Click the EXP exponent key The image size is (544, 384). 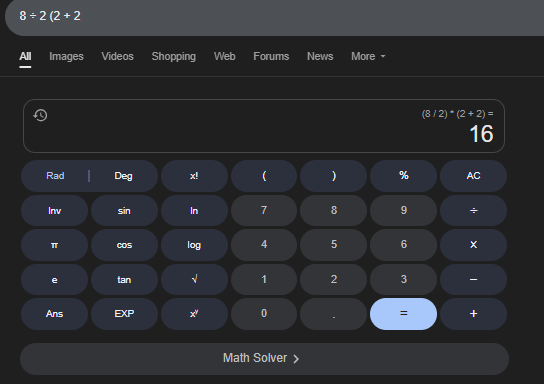pos(124,314)
